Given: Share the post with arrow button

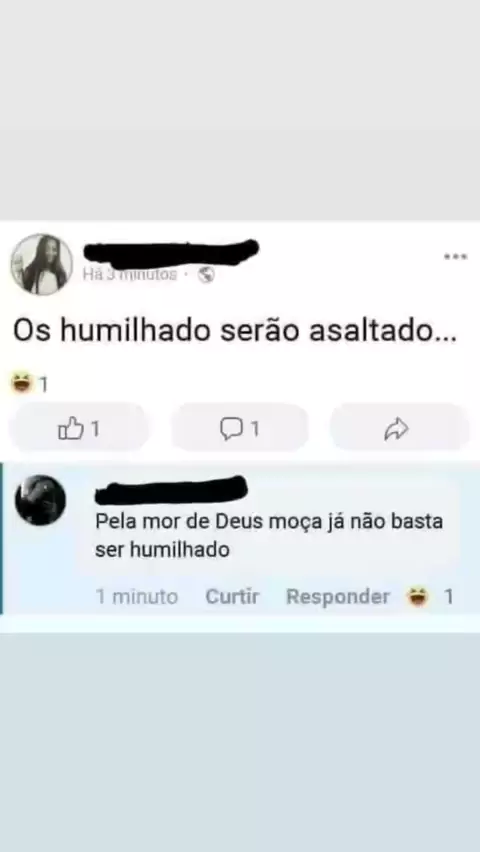Looking at the screenshot, I should [400, 429].
